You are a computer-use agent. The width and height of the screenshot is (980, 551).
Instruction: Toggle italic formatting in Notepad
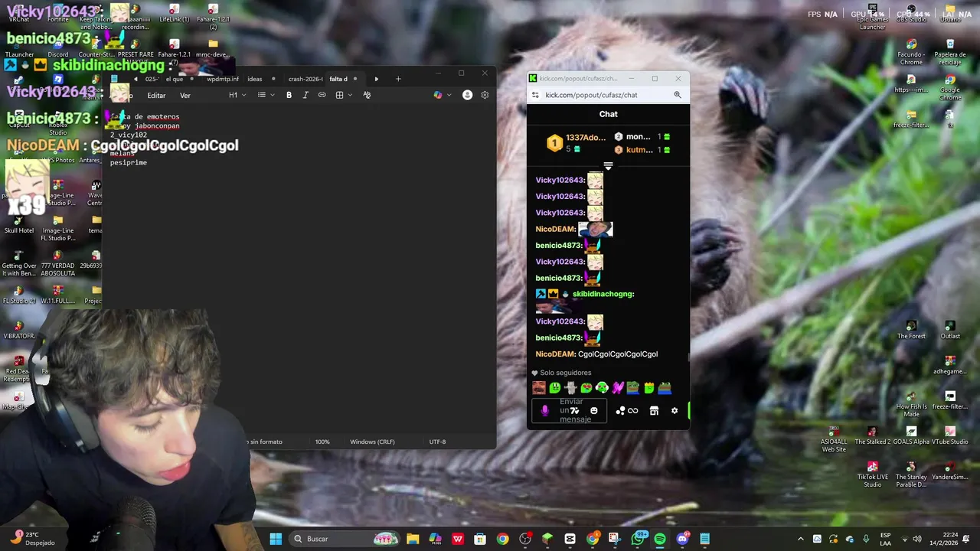[x=305, y=95]
